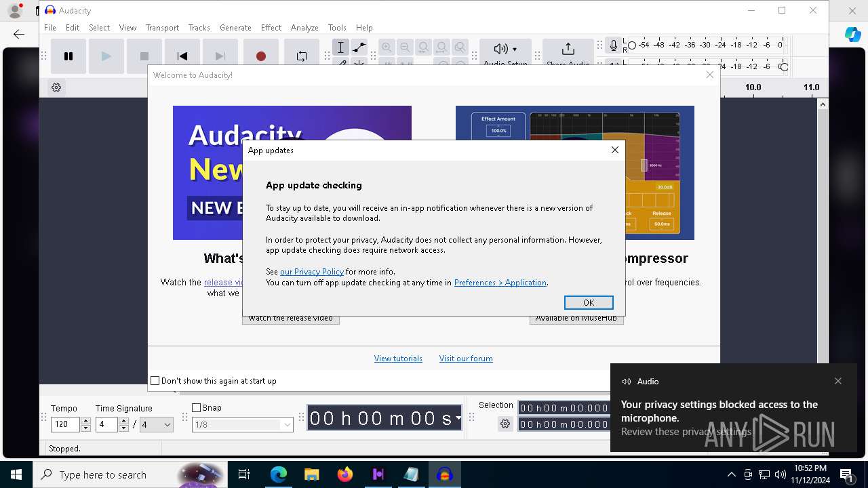Click the playback level slider knob
The height and width of the screenshot is (488, 868).
pos(784,66)
